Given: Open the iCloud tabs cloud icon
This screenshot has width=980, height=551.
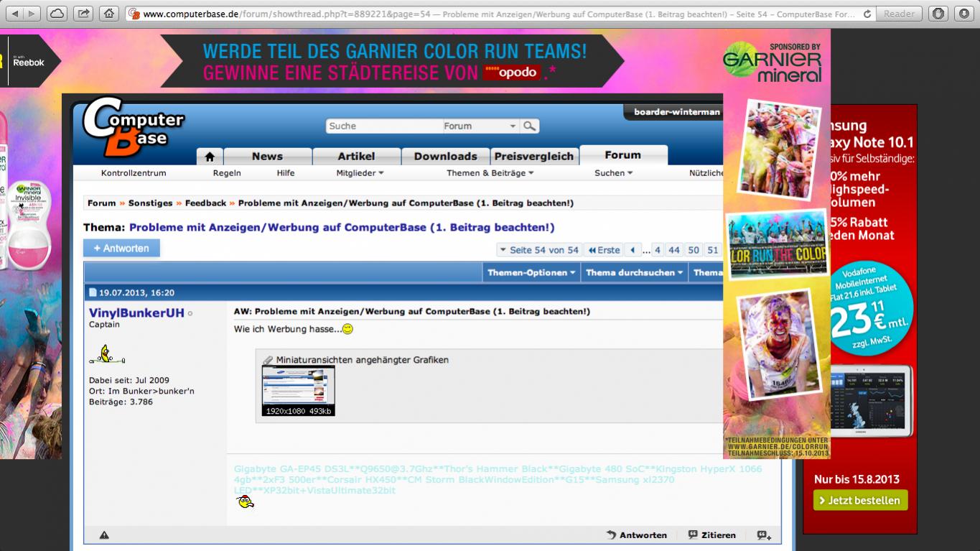Looking at the screenshot, I should pos(57,13).
